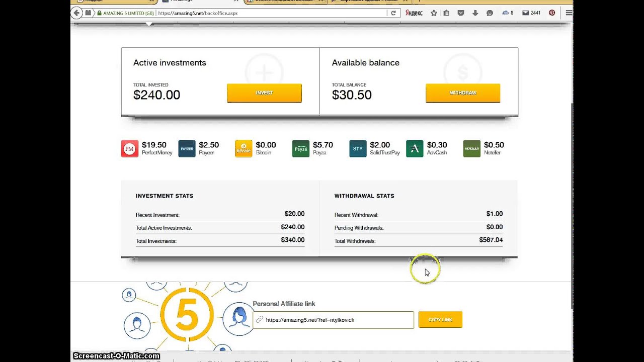
Task: Click the Payeer wallet icon
Action: pyautogui.click(x=187, y=149)
